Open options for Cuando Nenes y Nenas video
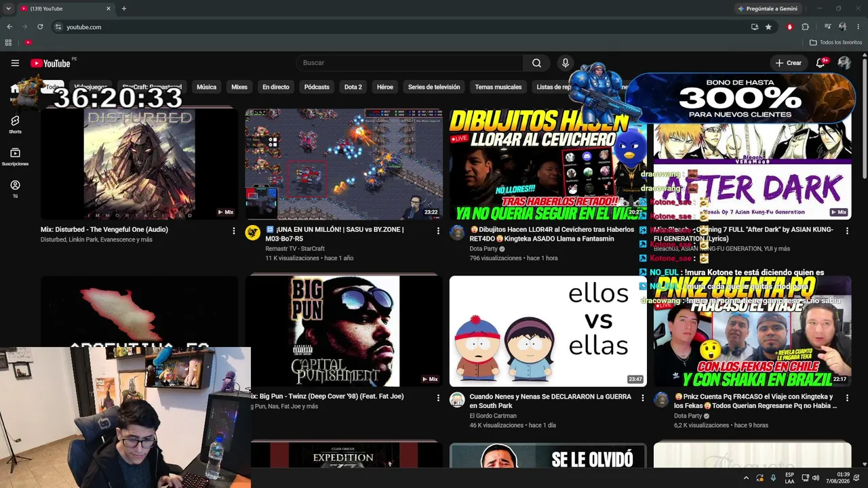Viewport: 868px width, 488px height. [x=643, y=398]
